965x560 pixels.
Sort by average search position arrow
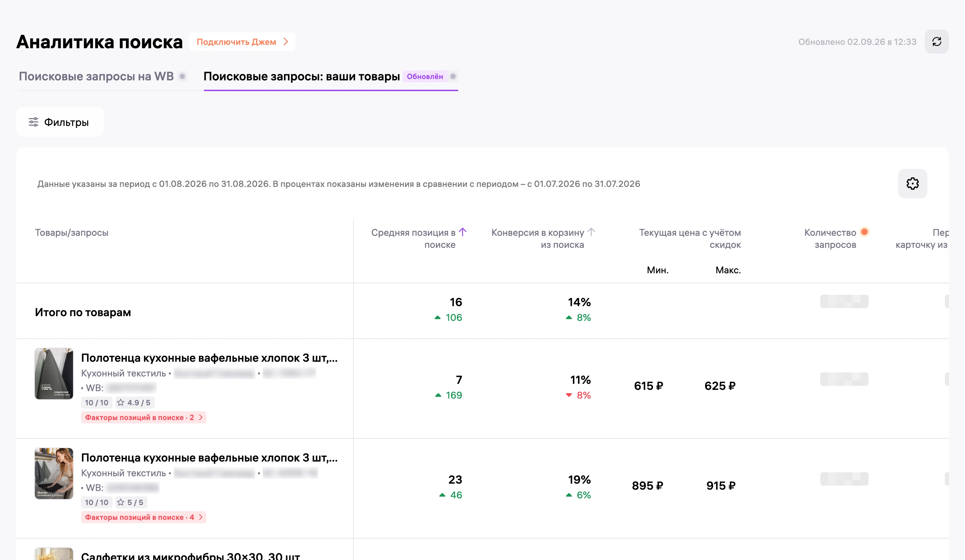tap(463, 232)
